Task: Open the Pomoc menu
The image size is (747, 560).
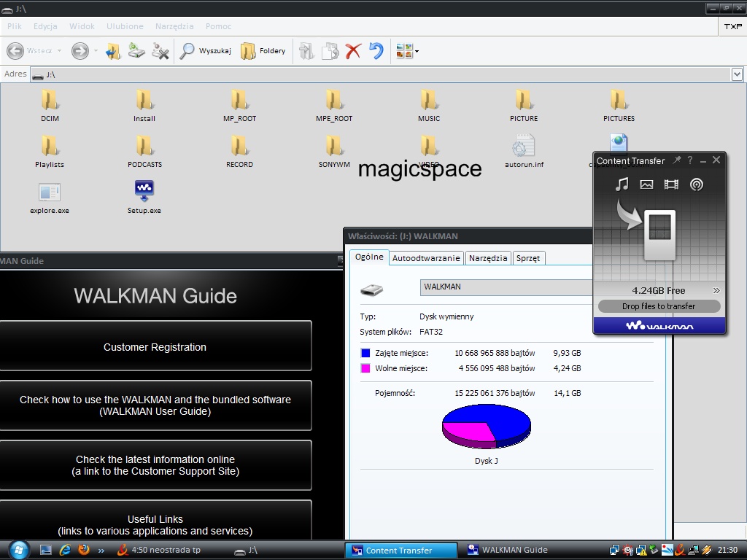Action: pos(219,26)
